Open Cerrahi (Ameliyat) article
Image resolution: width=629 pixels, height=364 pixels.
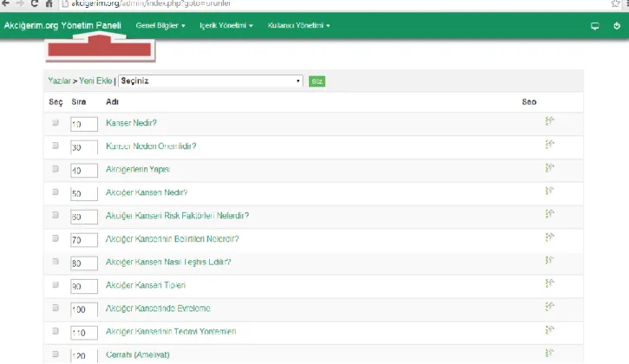[138, 354]
